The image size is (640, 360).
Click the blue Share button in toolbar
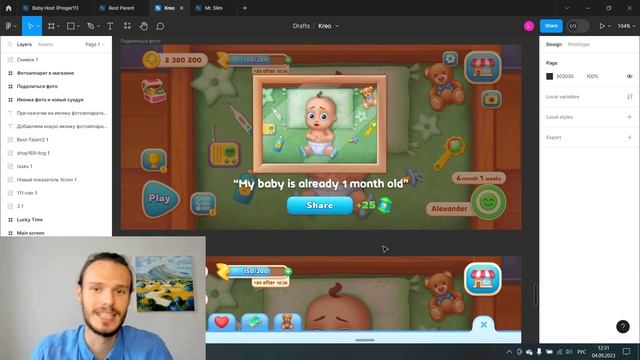[x=551, y=26]
